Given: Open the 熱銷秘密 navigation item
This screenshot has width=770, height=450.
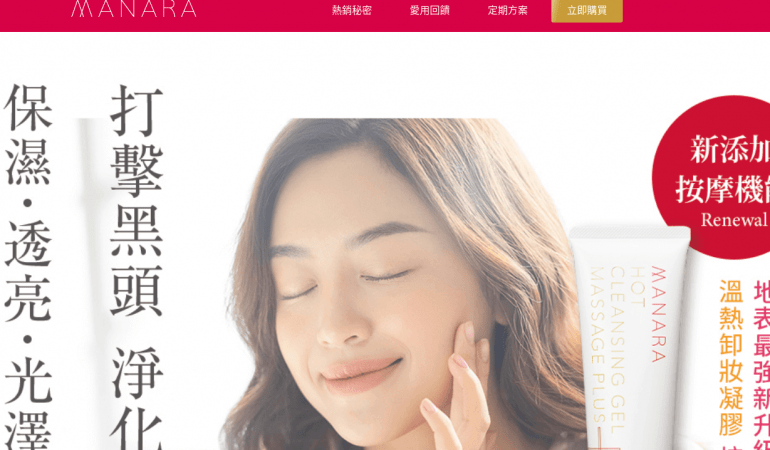Looking at the screenshot, I should tap(352, 11).
